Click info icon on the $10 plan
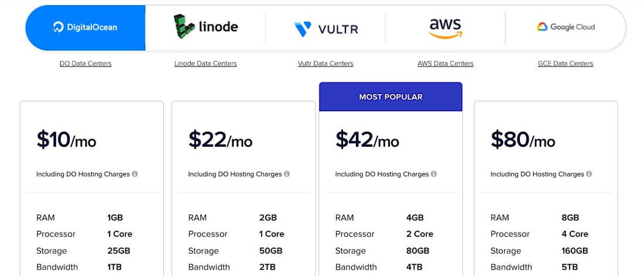644x276 pixels. [x=135, y=174]
